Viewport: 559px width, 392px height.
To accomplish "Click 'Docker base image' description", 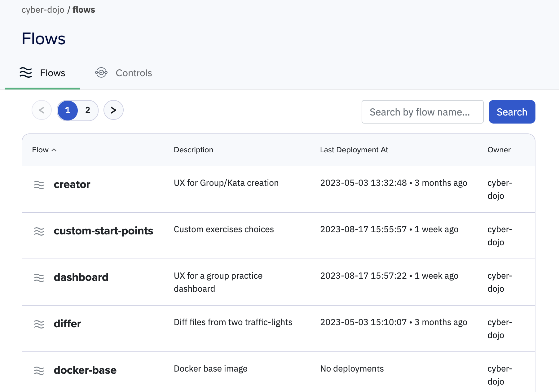I will (211, 369).
